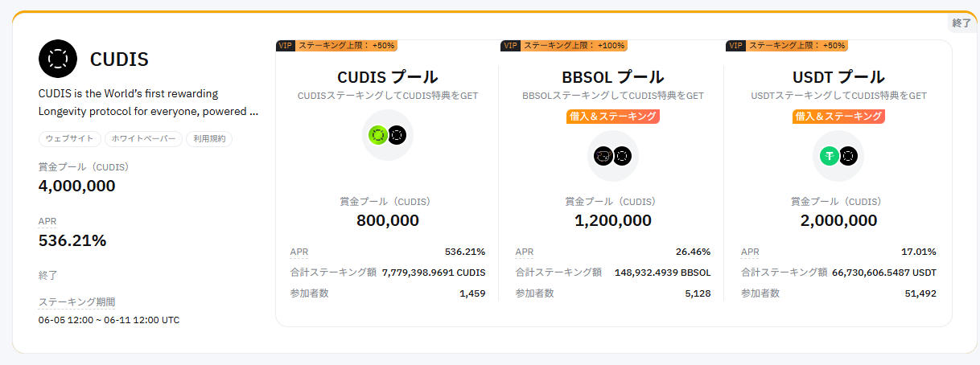Click the 終了 status badge at top right
Image resolution: width=980 pixels, height=365 pixels.
tap(961, 23)
